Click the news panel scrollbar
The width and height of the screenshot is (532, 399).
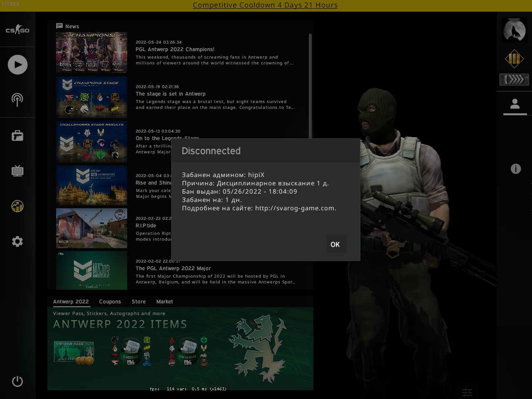pyautogui.click(x=310, y=86)
